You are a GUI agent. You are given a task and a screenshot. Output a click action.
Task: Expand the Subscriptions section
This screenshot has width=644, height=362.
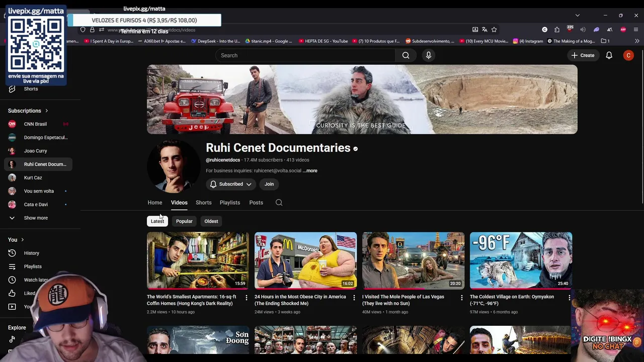pyautogui.click(x=28, y=111)
